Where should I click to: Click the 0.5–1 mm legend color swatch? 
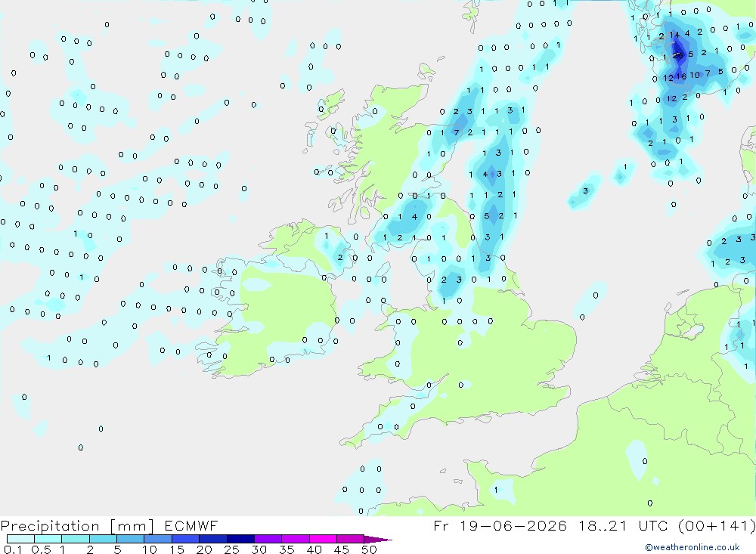coord(48,539)
